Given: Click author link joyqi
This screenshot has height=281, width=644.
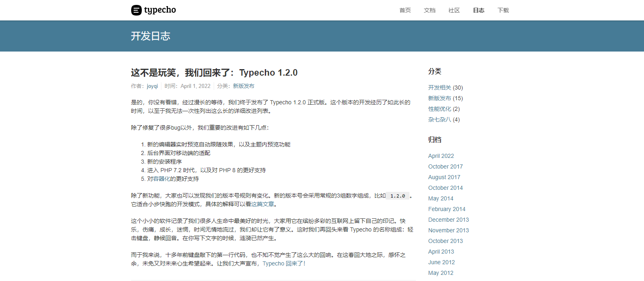Looking at the screenshot, I should [152, 86].
